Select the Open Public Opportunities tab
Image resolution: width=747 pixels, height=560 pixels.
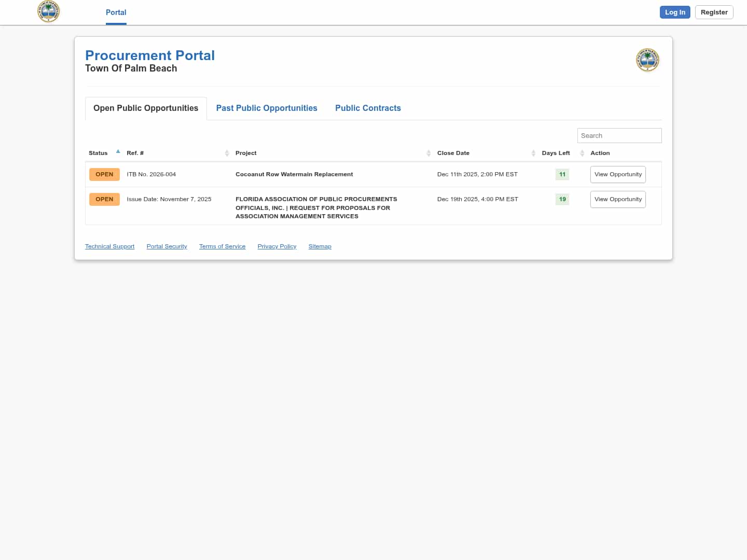click(145, 108)
